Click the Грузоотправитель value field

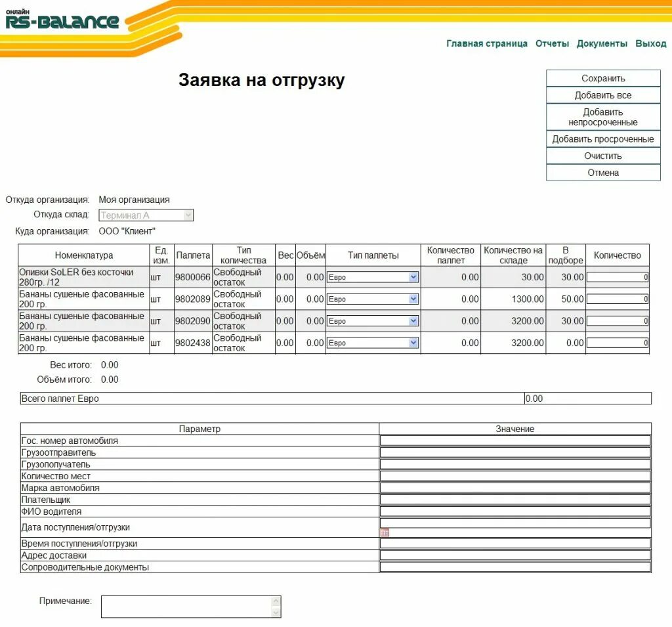(515, 452)
